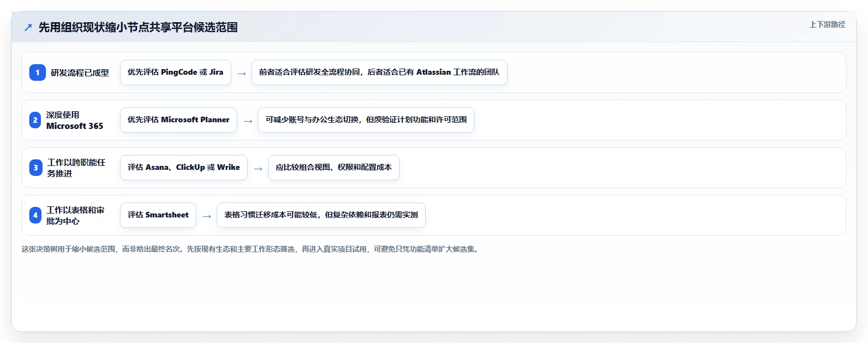Click the arrow after 优先评估 PingCode 或 Jira

pos(242,73)
